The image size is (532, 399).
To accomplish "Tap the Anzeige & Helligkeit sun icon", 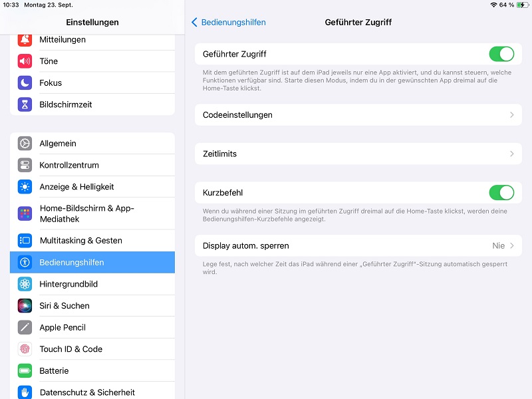I will click(25, 187).
